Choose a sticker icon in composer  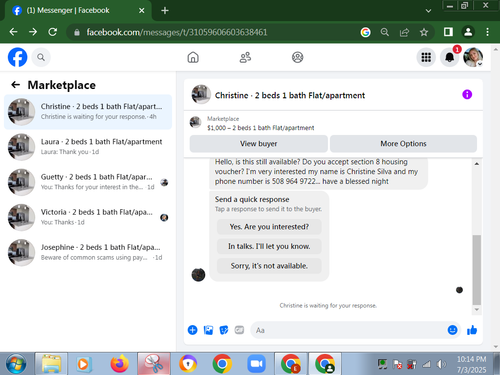[x=224, y=330]
